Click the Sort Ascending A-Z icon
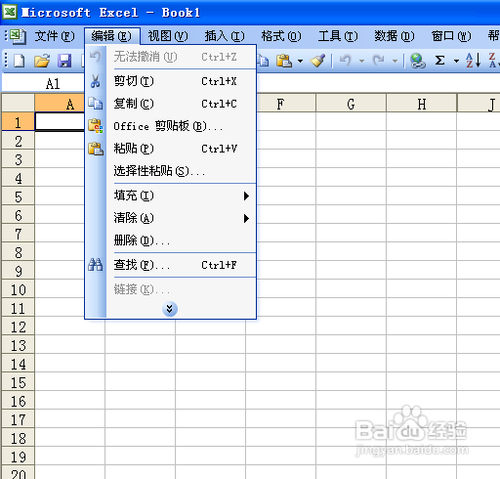Image resolution: width=500 pixels, height=479 pixels. tap(473, 61)
